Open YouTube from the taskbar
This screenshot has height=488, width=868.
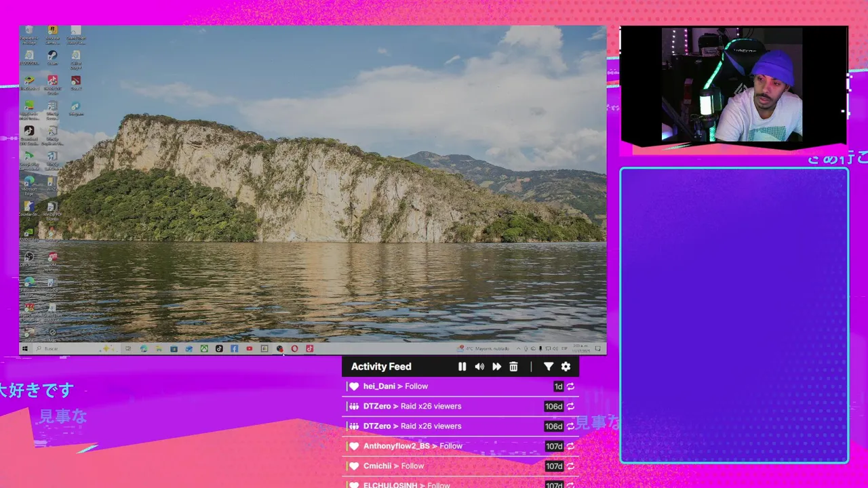pyautogui.click(x=250, y=348)
